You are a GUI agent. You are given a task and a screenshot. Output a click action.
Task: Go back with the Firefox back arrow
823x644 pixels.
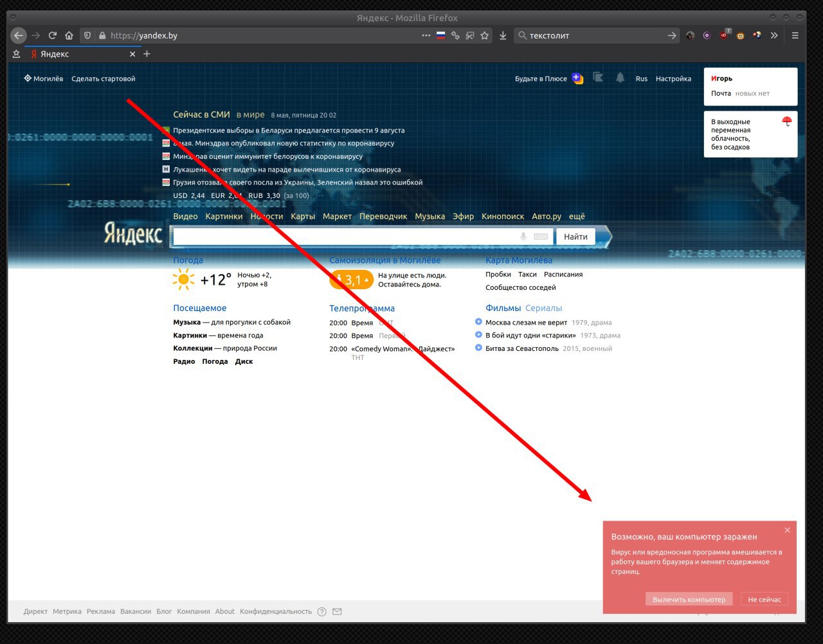(19, 35)
